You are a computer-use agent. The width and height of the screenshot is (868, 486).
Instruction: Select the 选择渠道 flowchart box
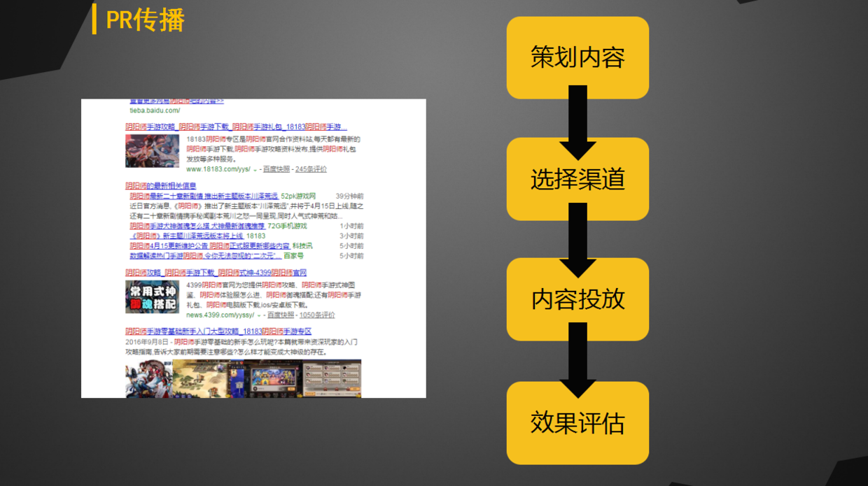pos(577,180)
